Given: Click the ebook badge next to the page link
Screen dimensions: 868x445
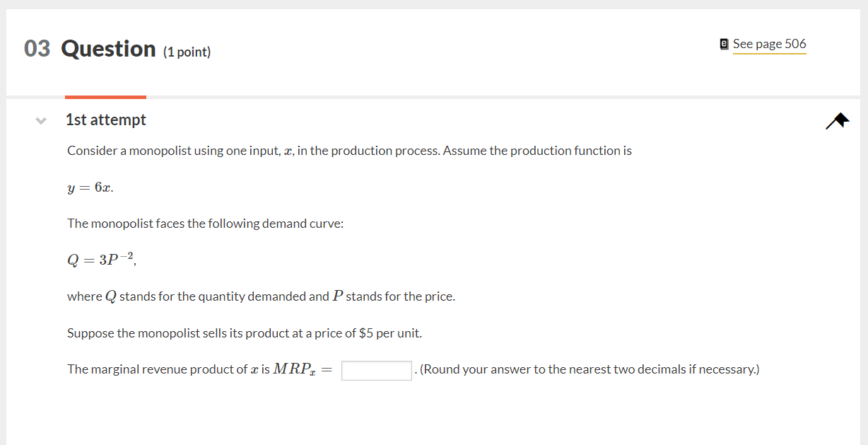Looking at the screenshot, I should (723, 44).
